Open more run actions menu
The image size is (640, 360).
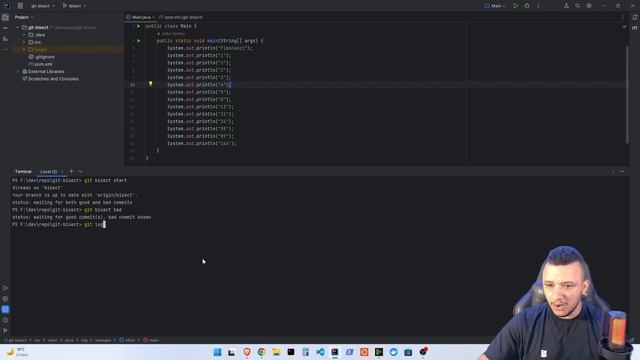tap(538, 6)
